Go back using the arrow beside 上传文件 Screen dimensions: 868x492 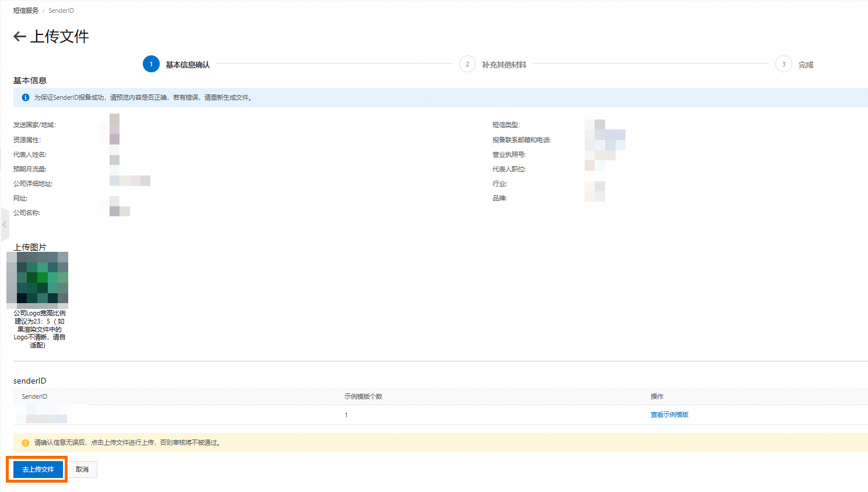[x=20, y=37]
